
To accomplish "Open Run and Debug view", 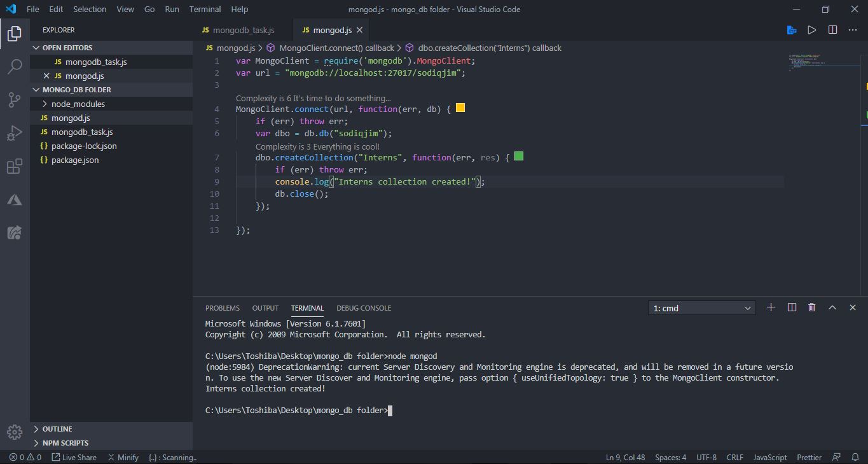I will click(x=15, y=133).
